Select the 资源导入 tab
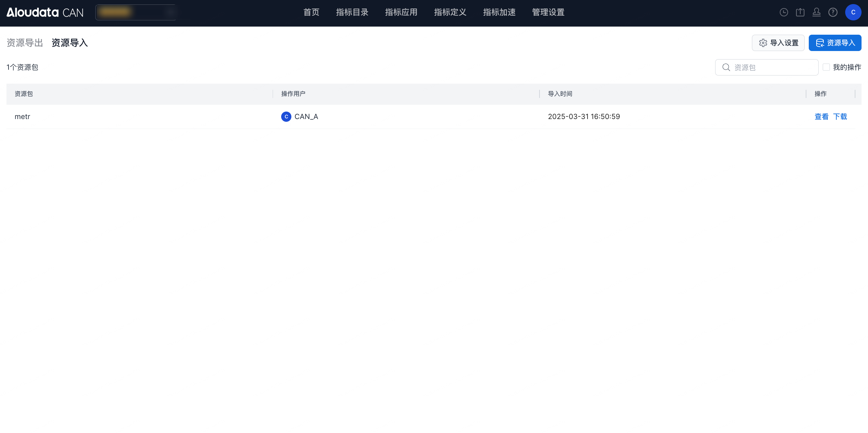The image size is (868, 433). 70,43
